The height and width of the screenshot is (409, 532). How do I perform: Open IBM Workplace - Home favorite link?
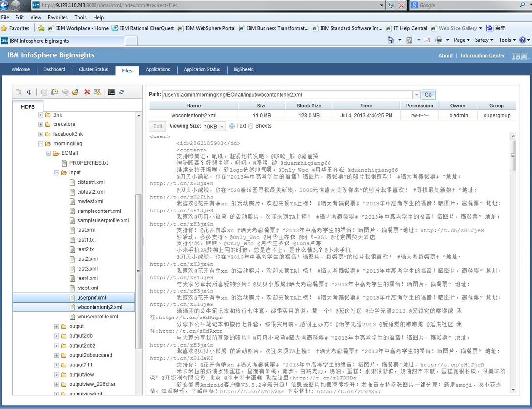point(78,28)
